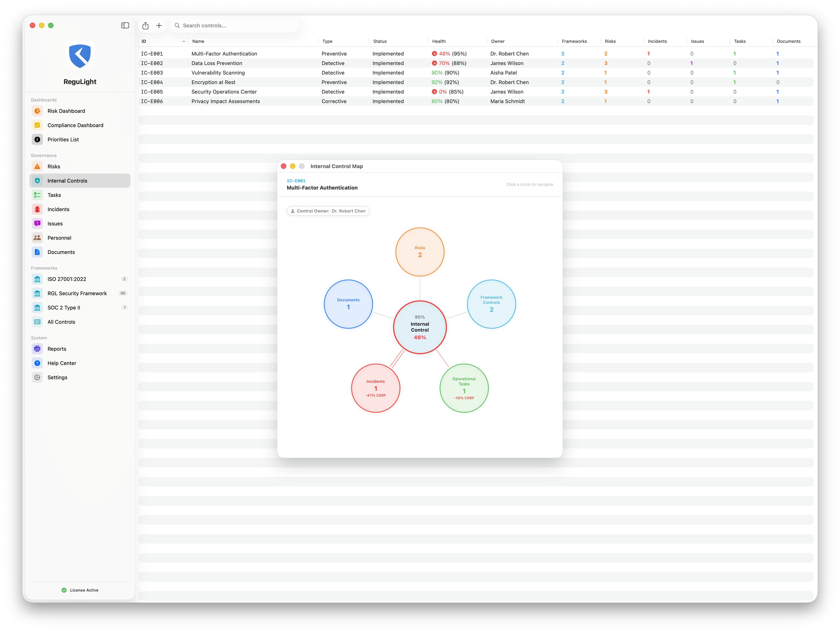
Task: Click the Risks circle in control map
Action: click(420, 252)
